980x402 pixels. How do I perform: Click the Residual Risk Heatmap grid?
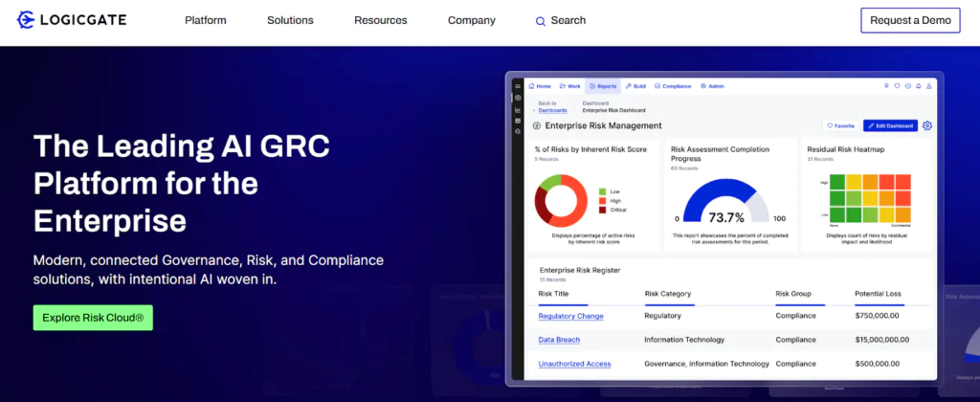pyautogui.click(x=870, y=197)
